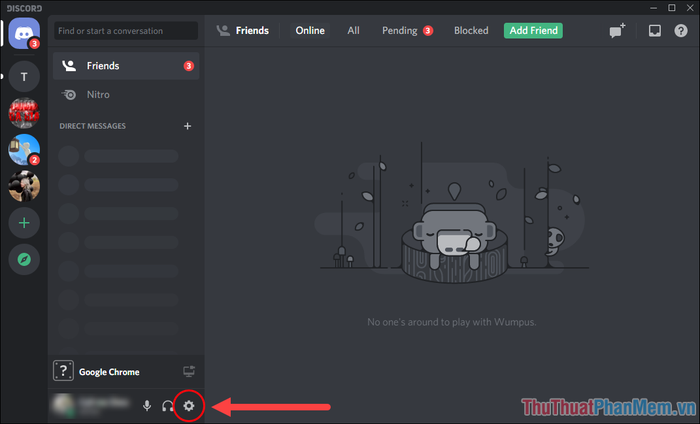Switch to the Pending requests tab
The width and height of the screenshot is (700, 424).
407,30
